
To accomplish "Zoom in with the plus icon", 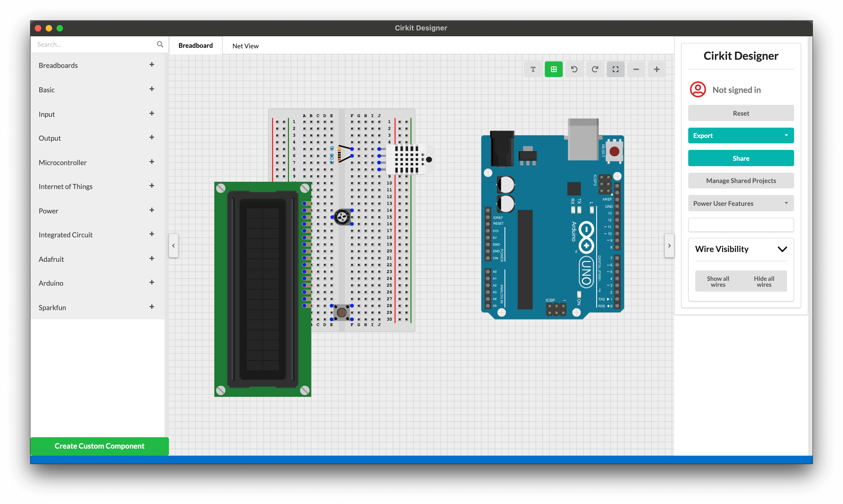I will tap(657, 69).
